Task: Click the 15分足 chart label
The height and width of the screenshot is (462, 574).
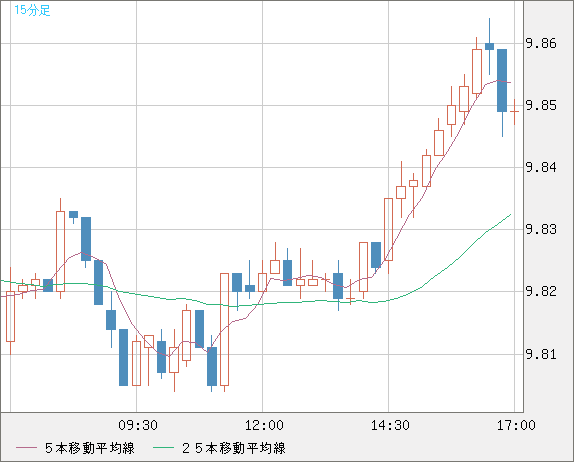Action: tap(32, 10)
